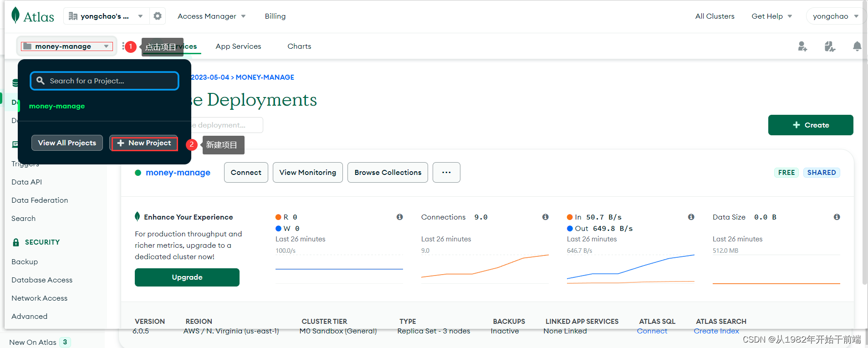Open Backup under Security
Viewport: 868px width, 348px height.
25,261
